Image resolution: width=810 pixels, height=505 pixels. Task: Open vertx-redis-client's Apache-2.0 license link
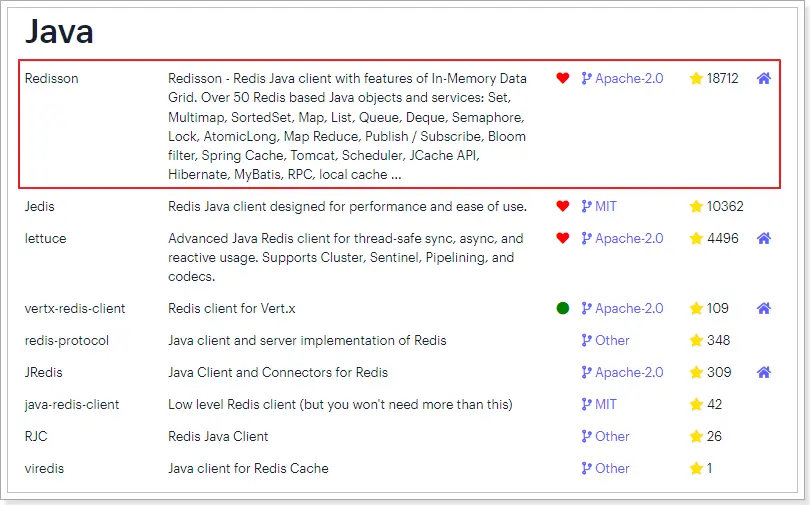coord(622,308)
